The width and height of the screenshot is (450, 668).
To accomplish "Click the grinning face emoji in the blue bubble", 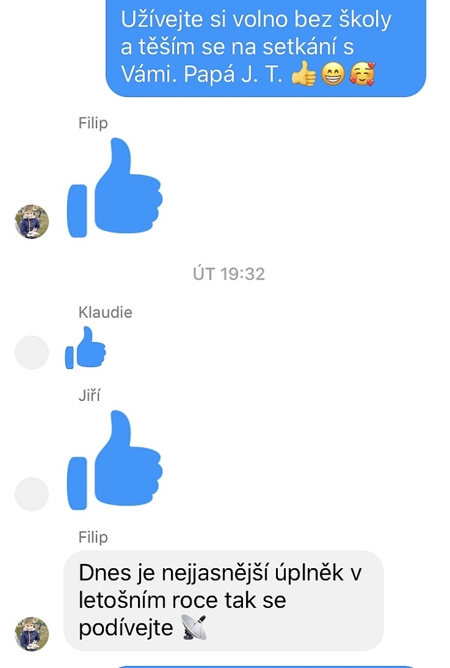I will click(x=332, y=74).
